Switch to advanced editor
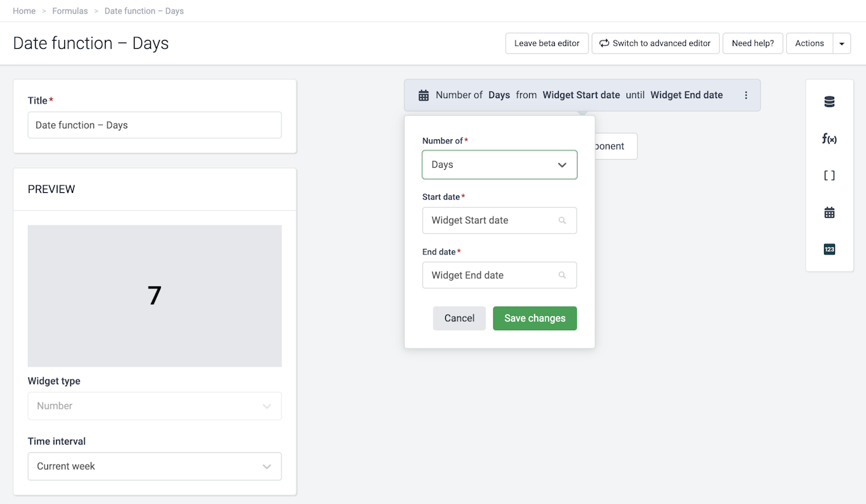 tap(655, 43)
